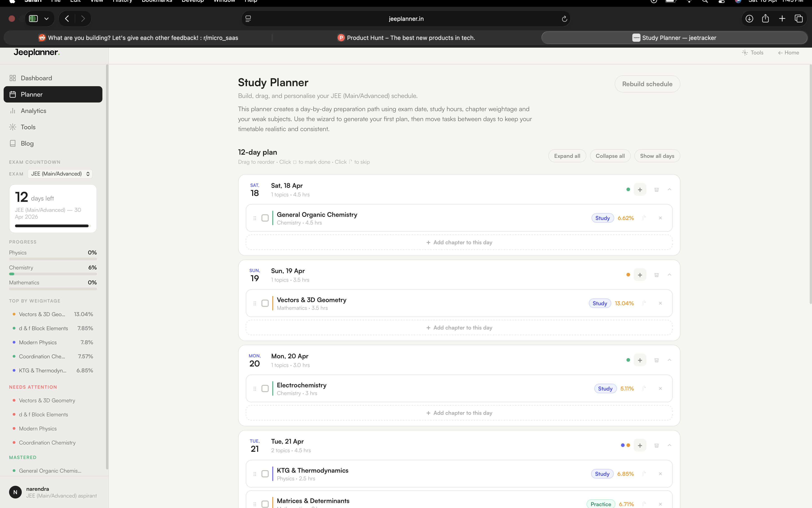
Task: Click the Show all days button
Action: pyautogui.click(x=657, y=156)
